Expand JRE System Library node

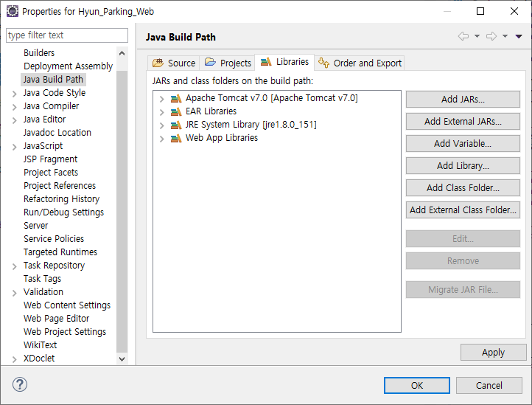[x=162, y=125]
